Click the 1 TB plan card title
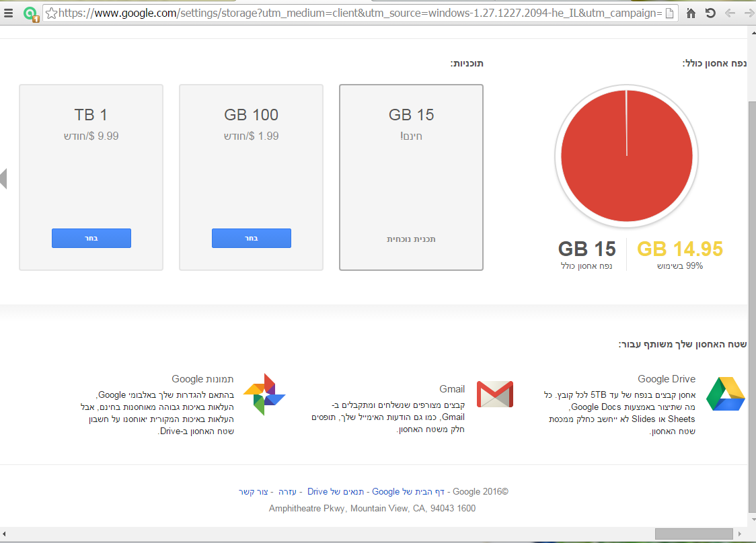 pyautogui.click(x=91, y=115)
